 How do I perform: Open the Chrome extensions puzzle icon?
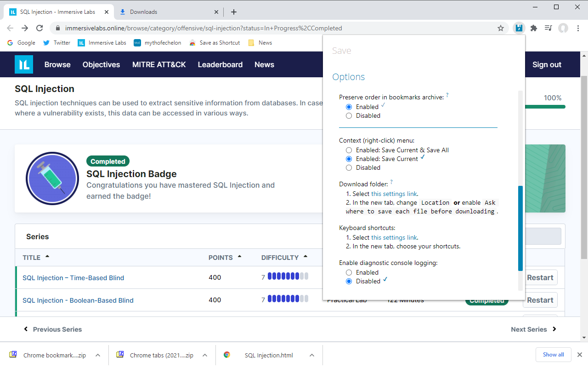point(533,28)
